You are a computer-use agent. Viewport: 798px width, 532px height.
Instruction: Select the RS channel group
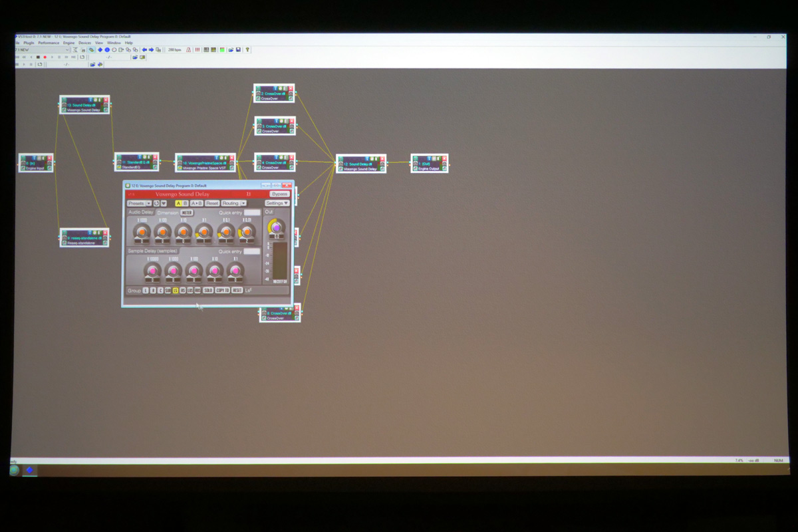point(183,290)
